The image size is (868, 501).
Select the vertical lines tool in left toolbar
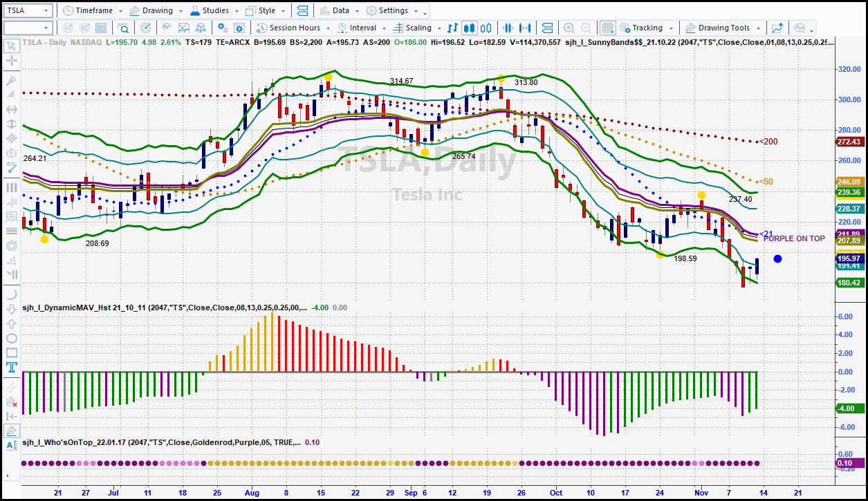click(x=11, y=187)
